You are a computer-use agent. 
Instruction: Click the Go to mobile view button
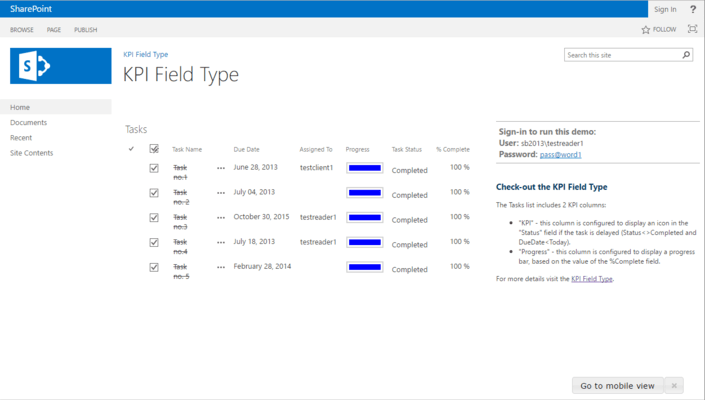point(617,386)
